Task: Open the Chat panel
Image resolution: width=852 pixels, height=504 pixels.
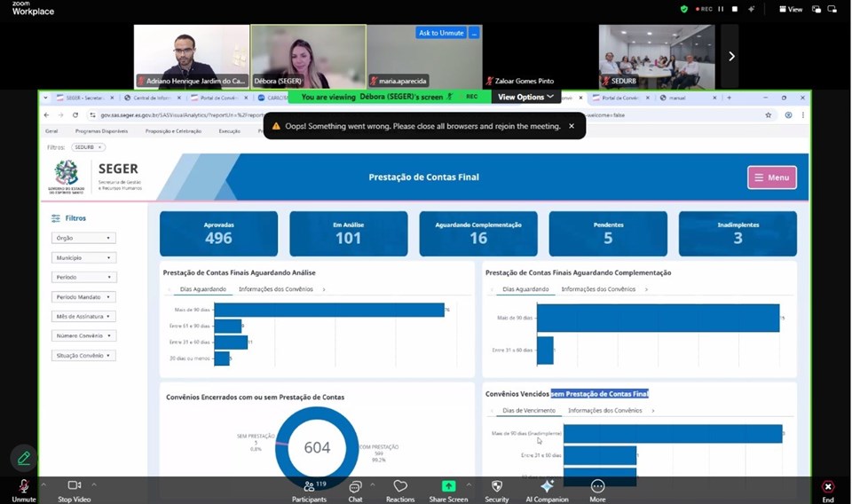Action: (x=355, y=486)
